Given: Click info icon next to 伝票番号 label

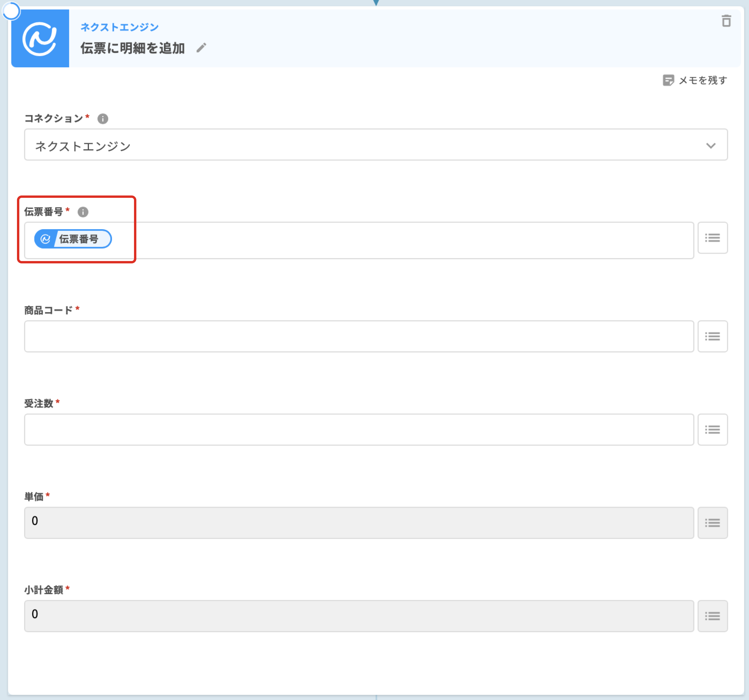Looking at the screenshot, I should point(83,212).
